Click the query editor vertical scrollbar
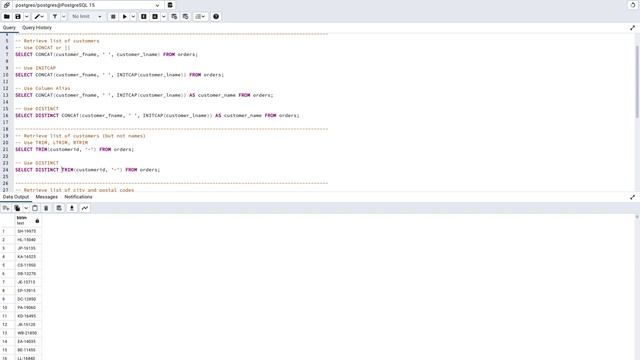 (x=637, y=82)
